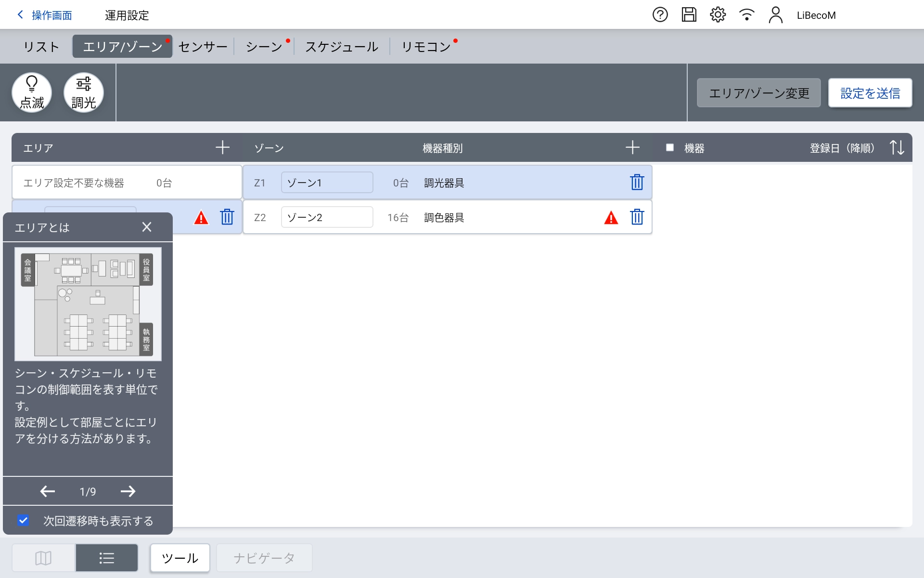Go back to 操作画面 via chevron
Screen dimensions: 924x578
[x=20, y=15]
